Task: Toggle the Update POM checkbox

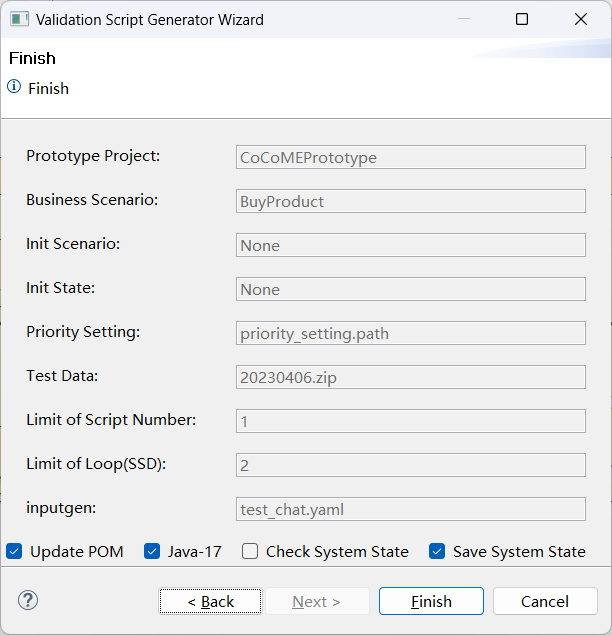Action: click(15, 551)
